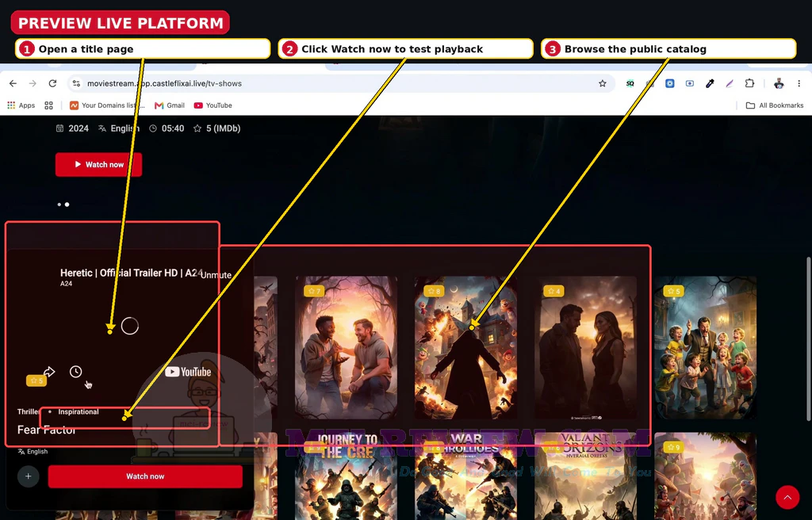
Task: Reload the current browser page
Action: click(x=52, y=83)
